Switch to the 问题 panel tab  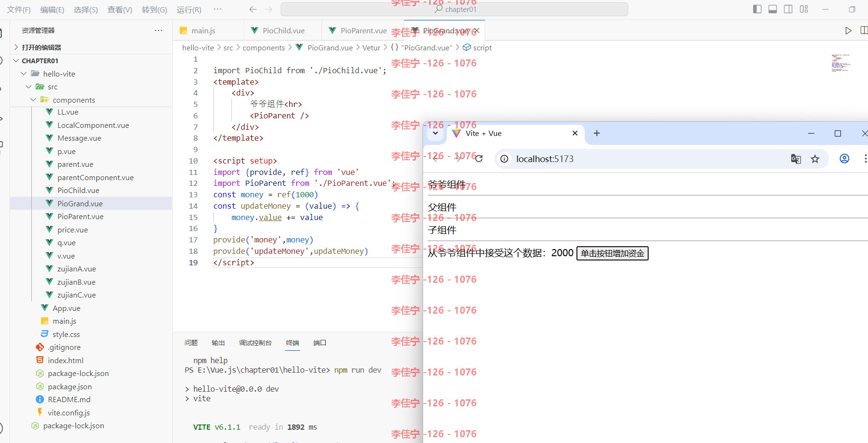(x=191, y=343)
